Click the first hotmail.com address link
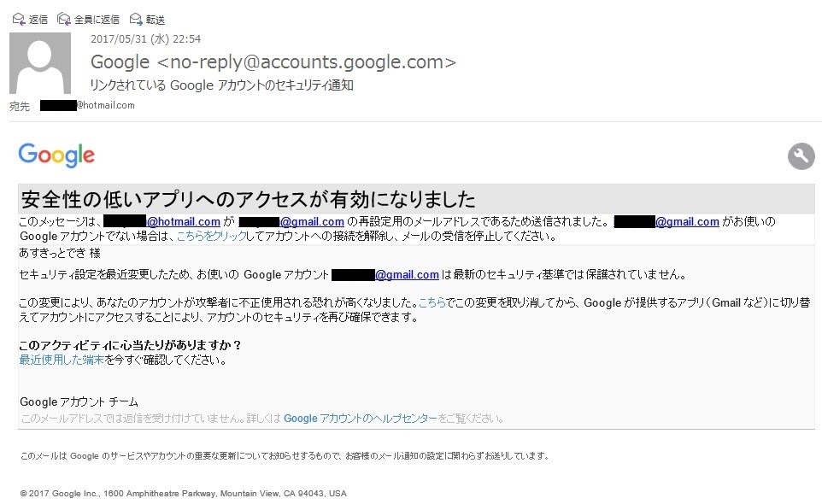The width and height of the screenshot is (822, 504). [189, 222]
